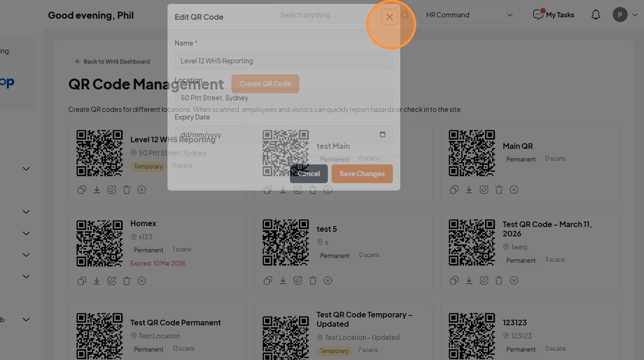
Task: Edit the Test QR Code – March 11, 2026 card
Action: [x=484, y=280]
